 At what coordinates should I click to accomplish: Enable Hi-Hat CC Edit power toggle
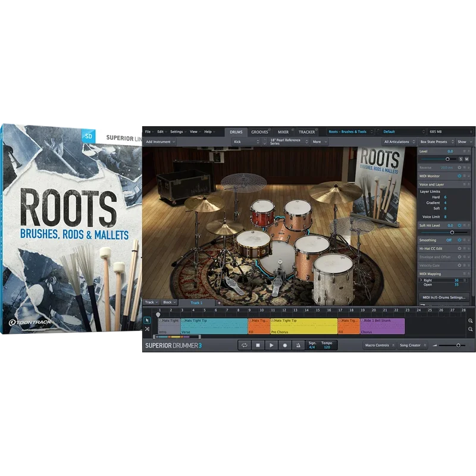click(x=459, y=249)
